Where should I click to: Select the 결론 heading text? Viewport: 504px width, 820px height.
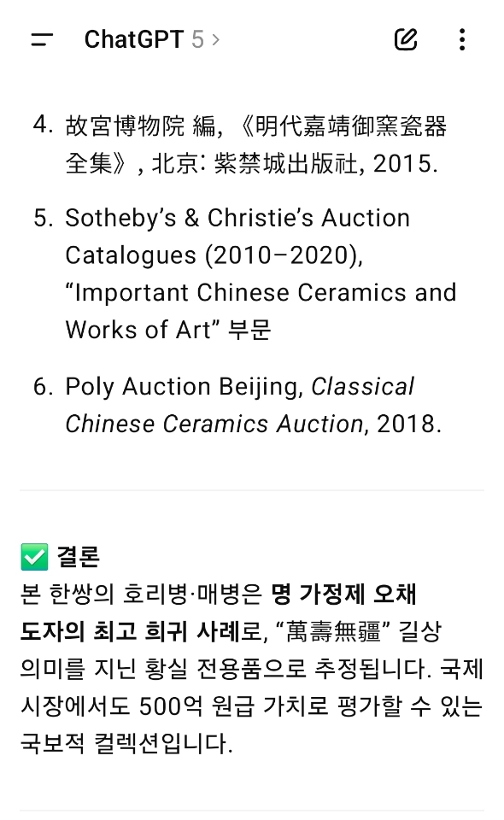point(78,556)
